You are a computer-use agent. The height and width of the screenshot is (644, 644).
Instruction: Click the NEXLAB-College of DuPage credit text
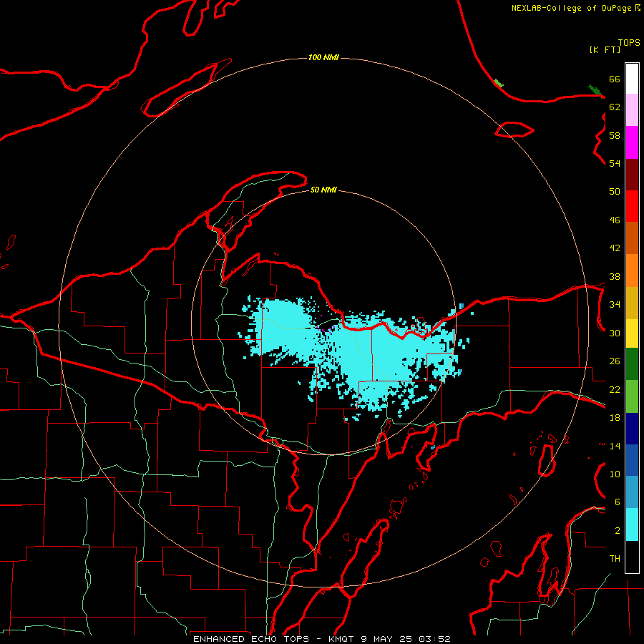575,8
